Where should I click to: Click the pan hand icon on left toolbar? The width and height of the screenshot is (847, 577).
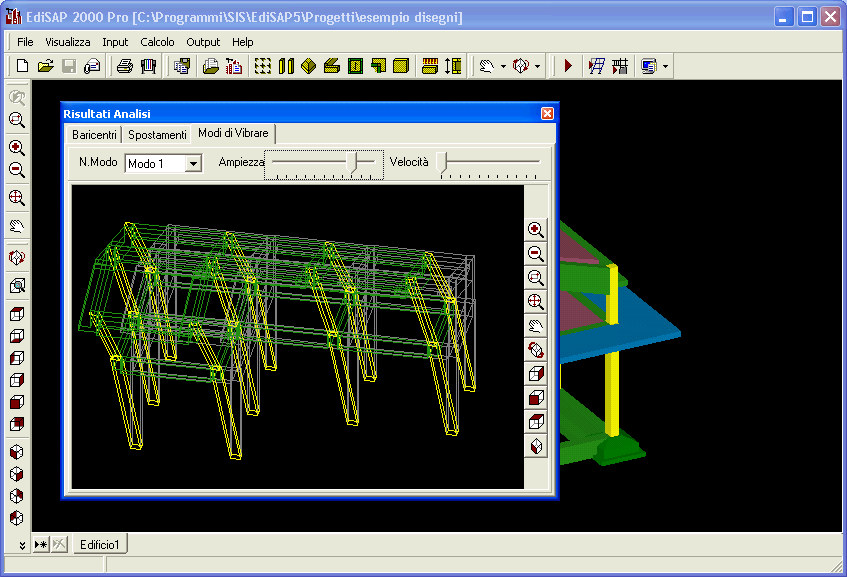pos(17,226)
